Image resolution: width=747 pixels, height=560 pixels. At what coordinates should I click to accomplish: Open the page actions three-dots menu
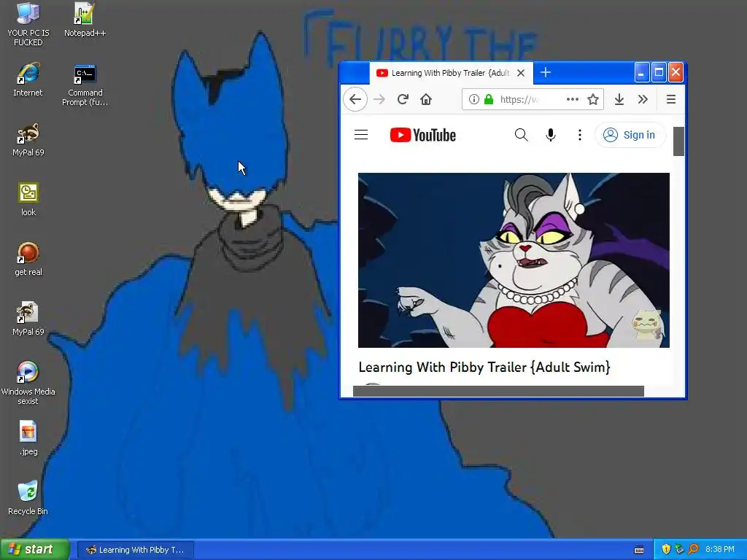pyautogui.click(x=573, y=99)
